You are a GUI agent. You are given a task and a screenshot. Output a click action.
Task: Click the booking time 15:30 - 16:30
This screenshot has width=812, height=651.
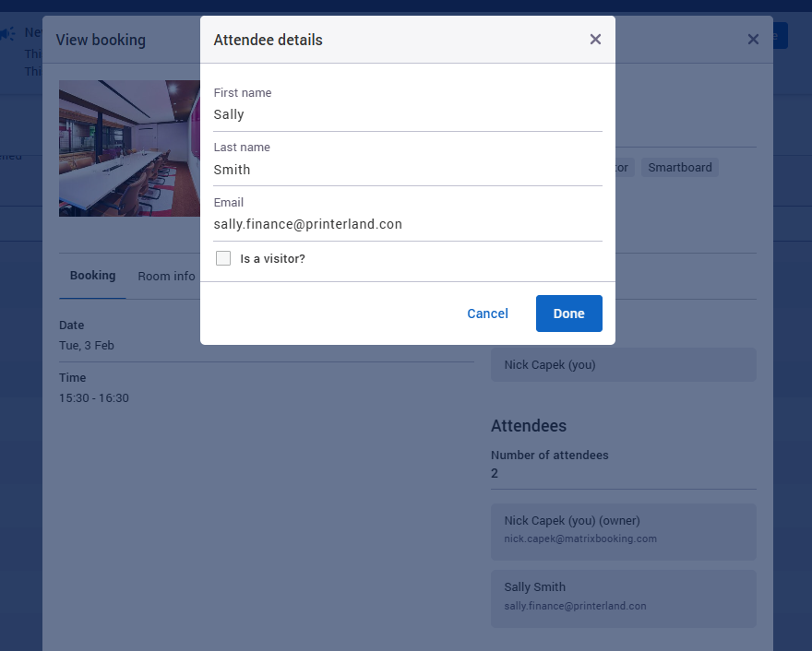pos(93,397)
